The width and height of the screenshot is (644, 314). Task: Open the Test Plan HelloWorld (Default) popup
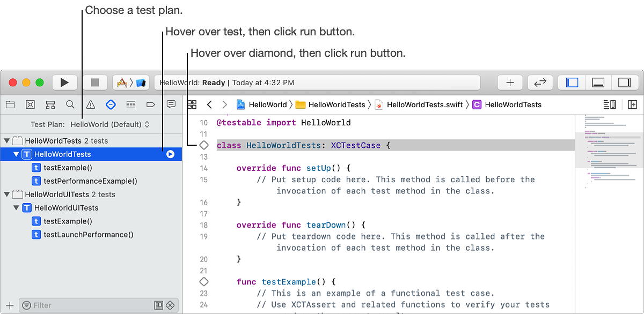(110, 124)
